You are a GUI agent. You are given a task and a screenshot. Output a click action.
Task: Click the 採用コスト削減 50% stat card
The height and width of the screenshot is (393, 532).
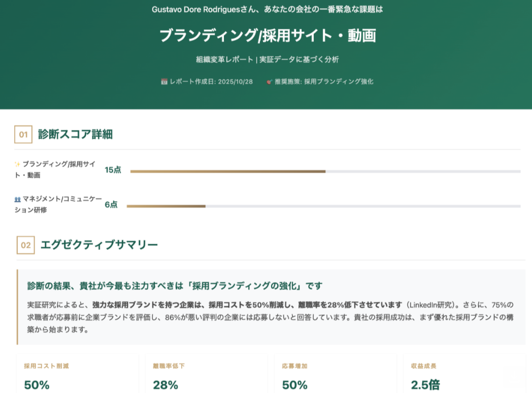[x=77, y=374]
